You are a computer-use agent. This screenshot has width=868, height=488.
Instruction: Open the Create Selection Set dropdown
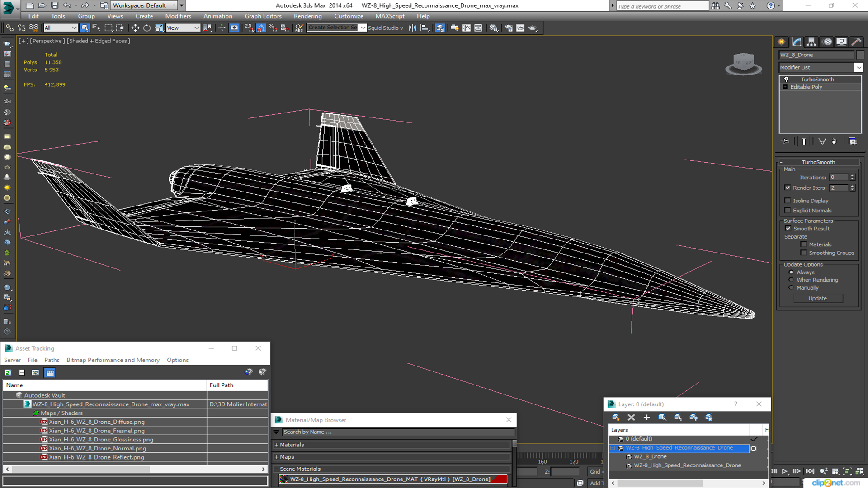pyautogui.click(x=363, y=28)
